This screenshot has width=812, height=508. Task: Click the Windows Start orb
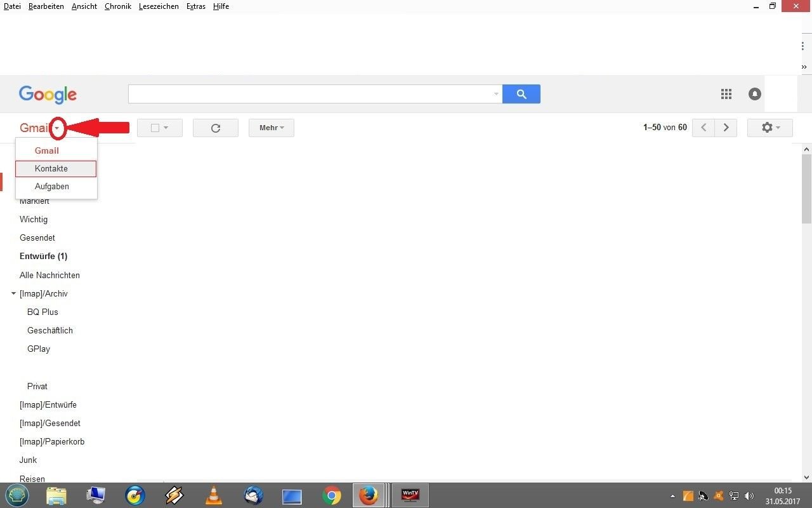17,495
